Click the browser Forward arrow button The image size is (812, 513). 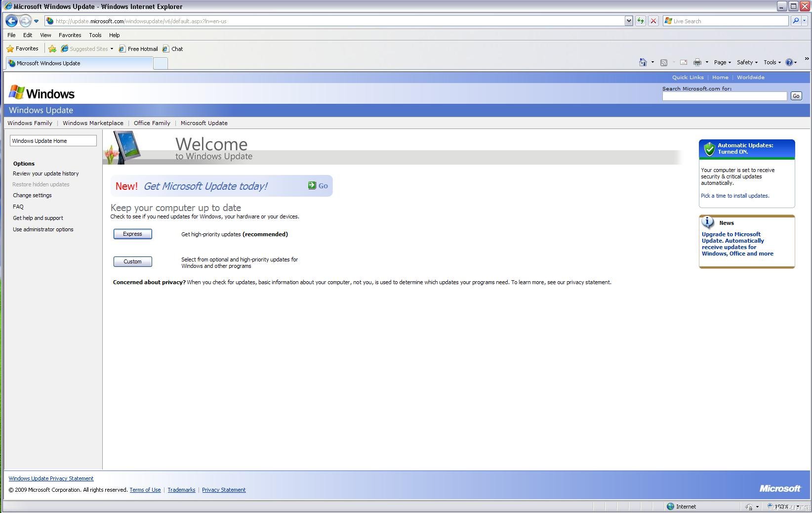coord(25,21)
